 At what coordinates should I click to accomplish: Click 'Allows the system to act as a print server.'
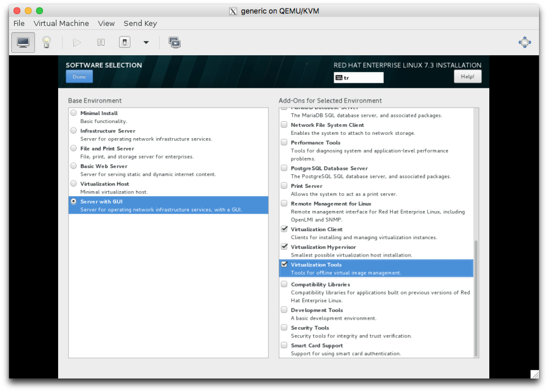344,194
